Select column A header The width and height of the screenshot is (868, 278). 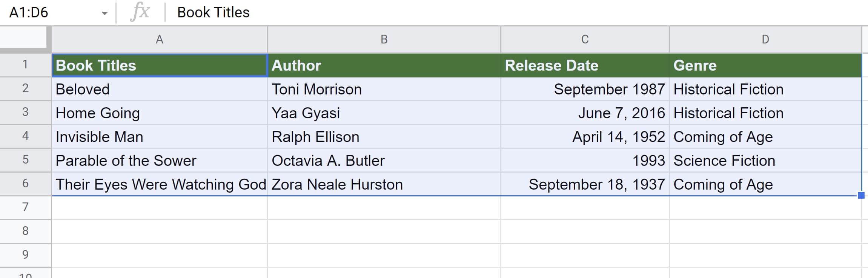pyautogui.click(x=159, y=39)
